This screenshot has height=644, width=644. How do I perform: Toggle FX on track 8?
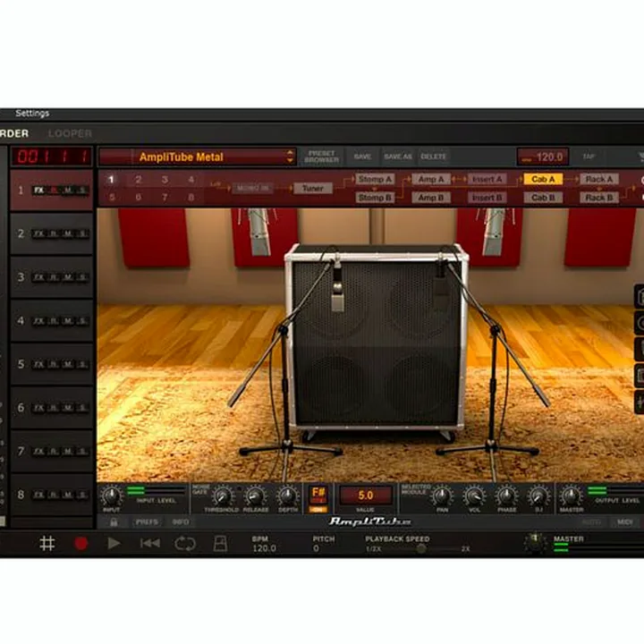pyautogui.click(x=39, y=495)
